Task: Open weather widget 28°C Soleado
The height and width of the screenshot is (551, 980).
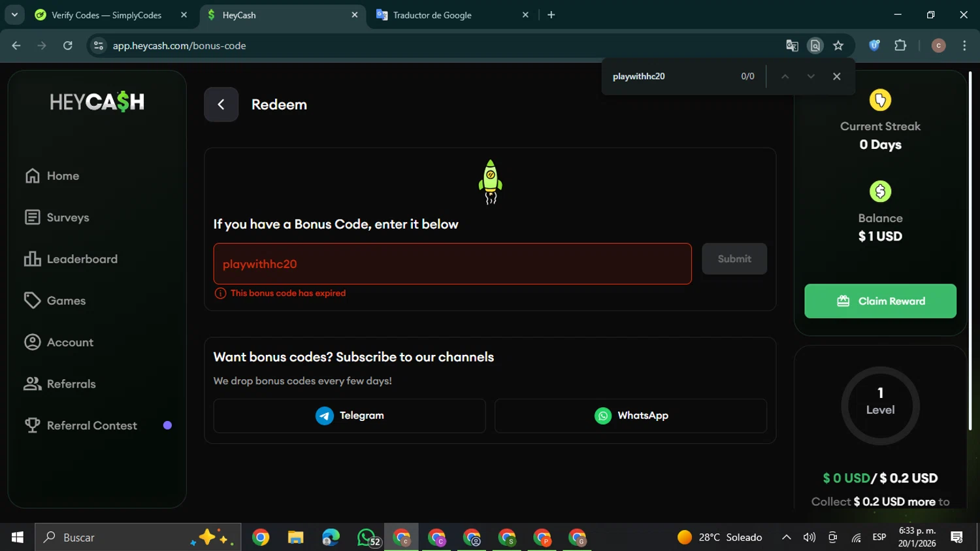Action: [720, 537]
